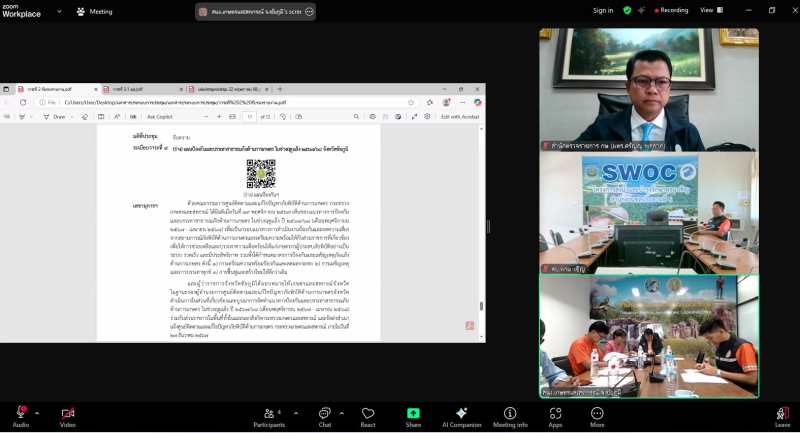Zoom in the PDF with plus

219,117
